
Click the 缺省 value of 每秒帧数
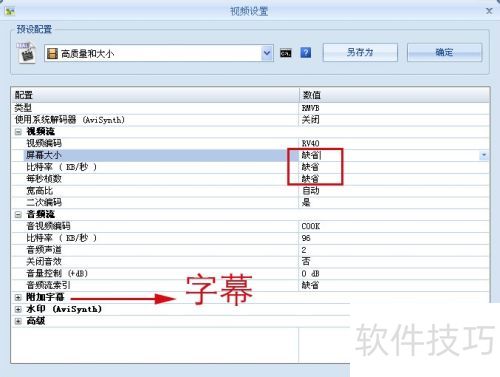[x=310, y=179]
